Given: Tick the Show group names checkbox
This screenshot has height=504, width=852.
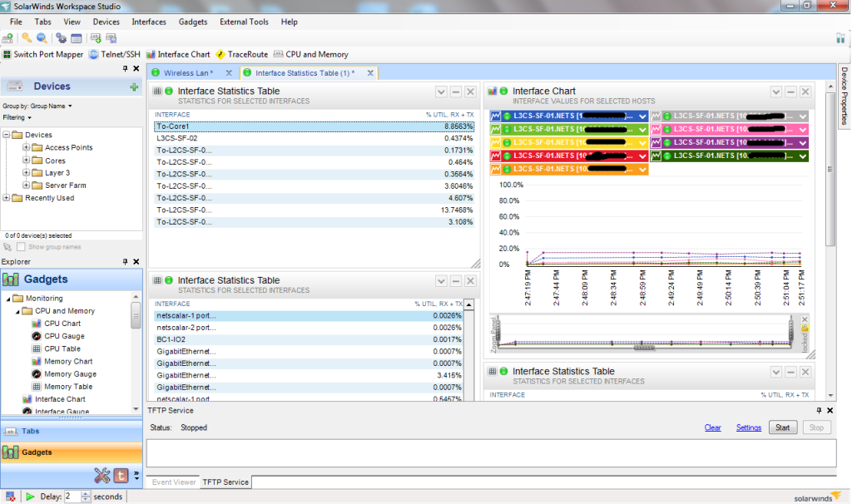Looking at the screenshot, I should tap(21, 246).
